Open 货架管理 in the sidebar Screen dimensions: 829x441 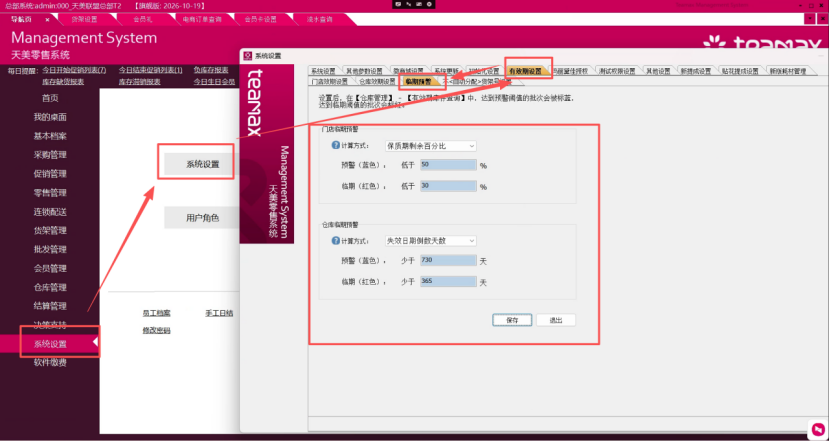(x=50, y=231)
